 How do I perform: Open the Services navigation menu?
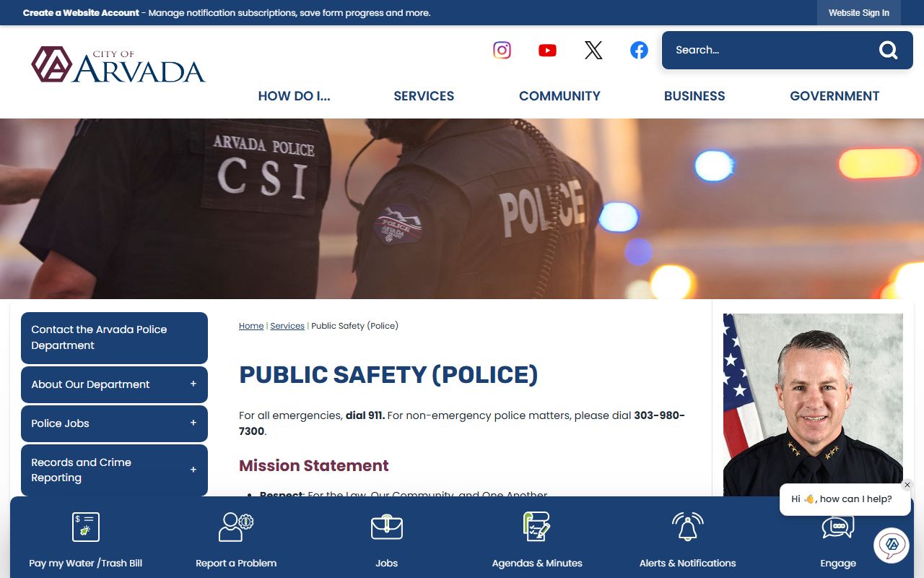click(x=424, y=96)
